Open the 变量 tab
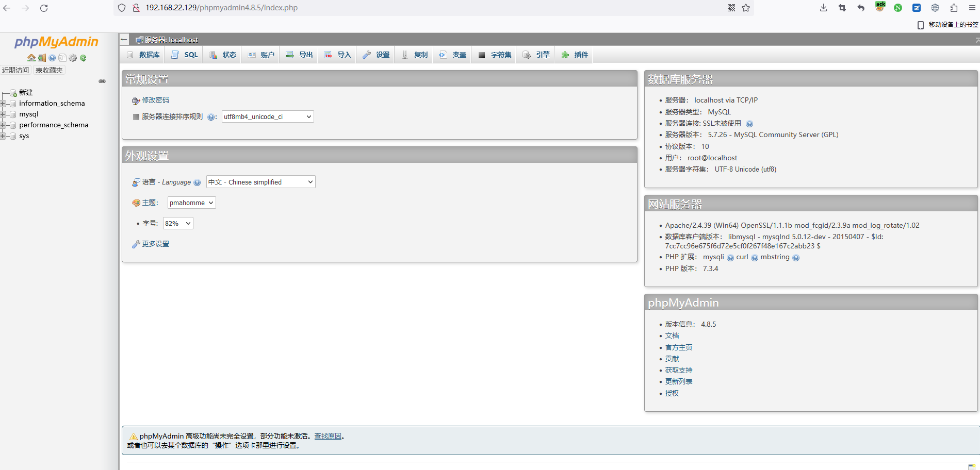This screenshot has width=980, height=470. tap(452, 55)
